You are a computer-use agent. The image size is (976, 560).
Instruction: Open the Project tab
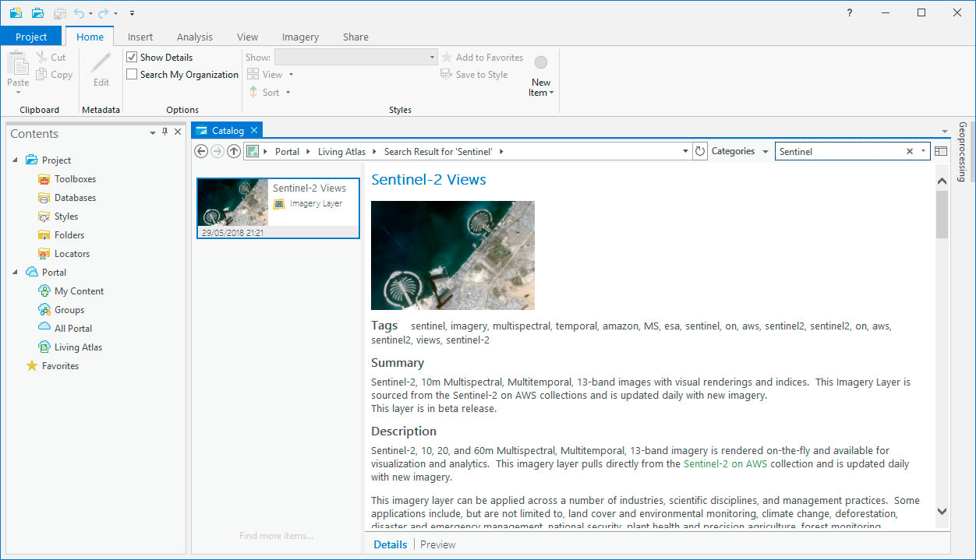pos(32,37)
